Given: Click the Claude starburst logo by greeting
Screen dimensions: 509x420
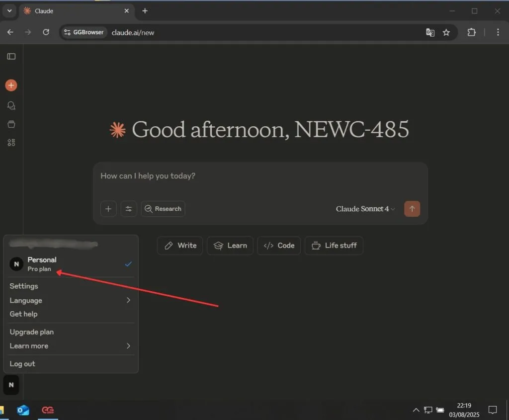Looking at the screenshot, I should [x=117, y=130].
